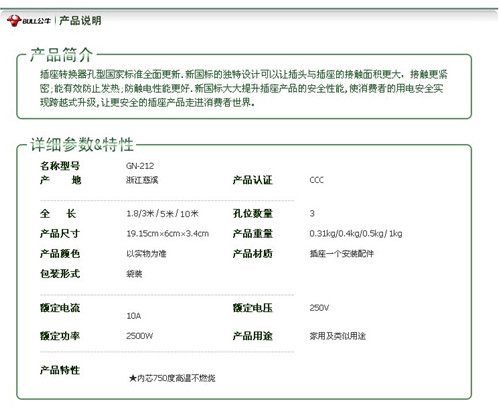Click the rated voltage value 250V
Image resolution: width=500 pixels, height=419 pixels.
tap(319, 308)
